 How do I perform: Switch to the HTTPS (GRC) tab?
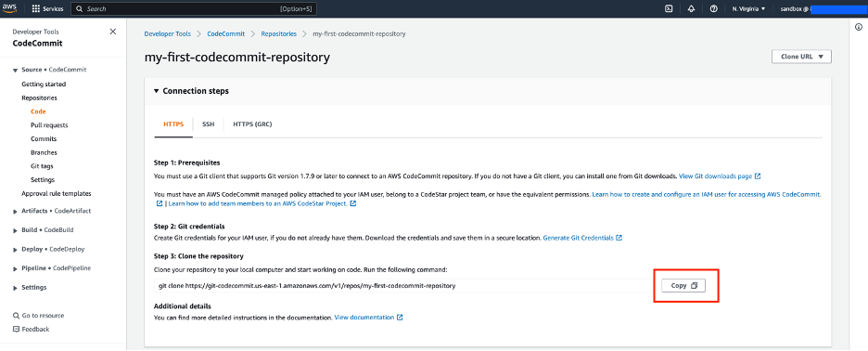pos(252,124)
